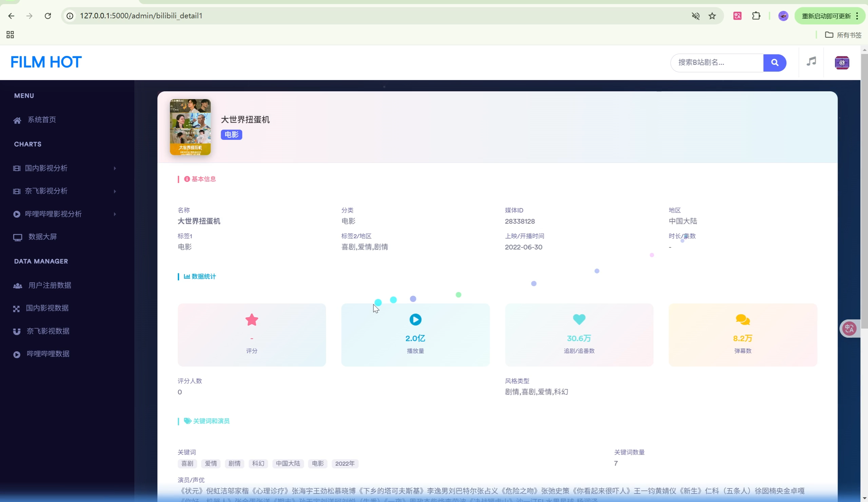Click the apps grid icon in bookmarks bar
Viewport: 868px width, 502px height.
(10, 35)
